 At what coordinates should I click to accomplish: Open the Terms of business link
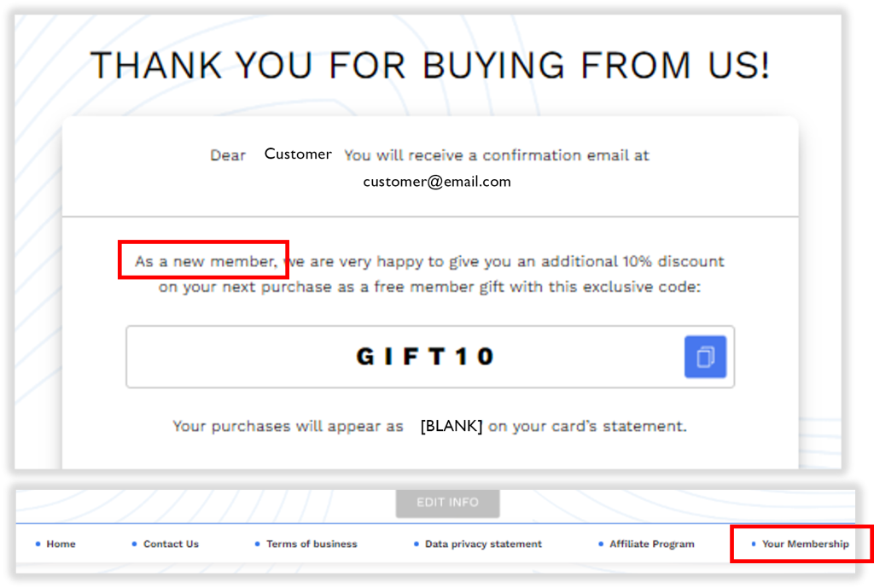(x=312, y=544)
